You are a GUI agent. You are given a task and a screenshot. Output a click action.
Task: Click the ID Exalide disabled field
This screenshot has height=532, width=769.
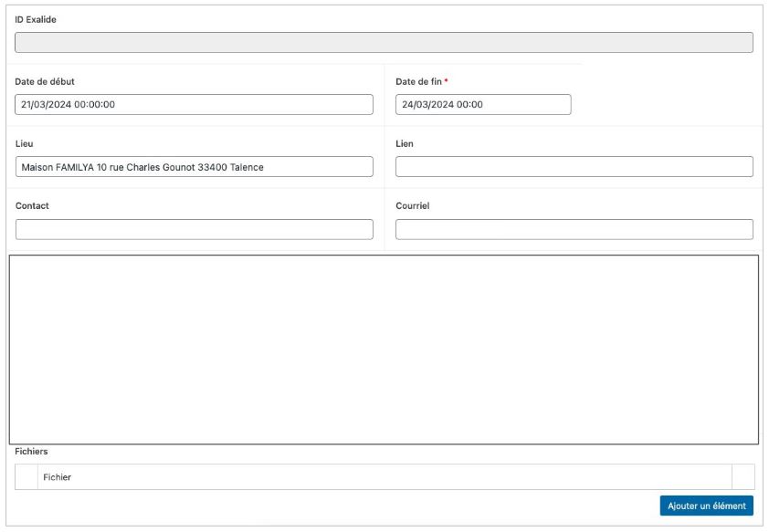(x=384, y=43)
